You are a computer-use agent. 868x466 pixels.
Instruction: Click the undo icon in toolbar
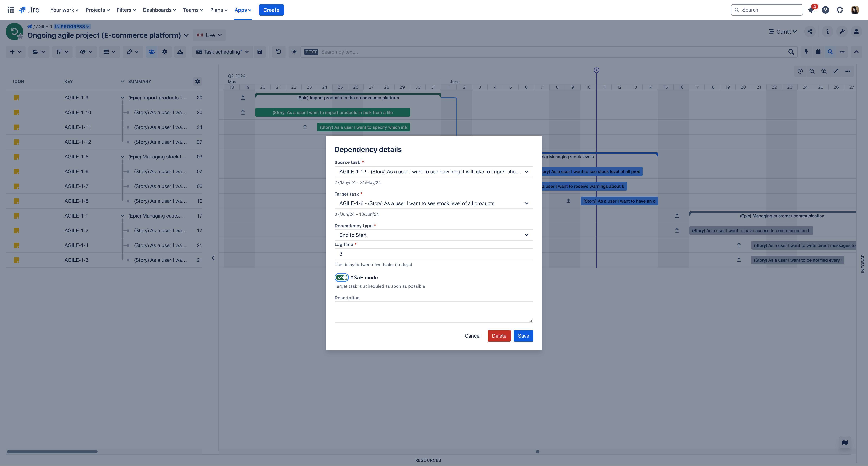click(x=278, y=52)
